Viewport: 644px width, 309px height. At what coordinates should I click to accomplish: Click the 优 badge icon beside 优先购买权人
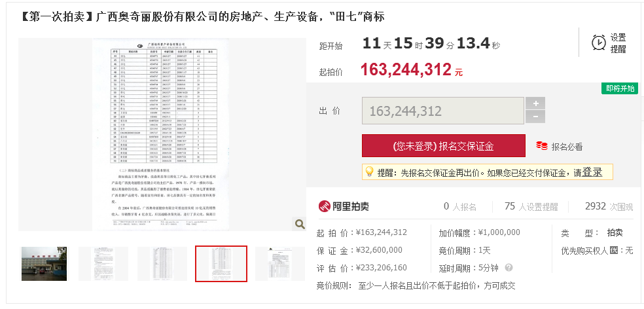(614, 250)
